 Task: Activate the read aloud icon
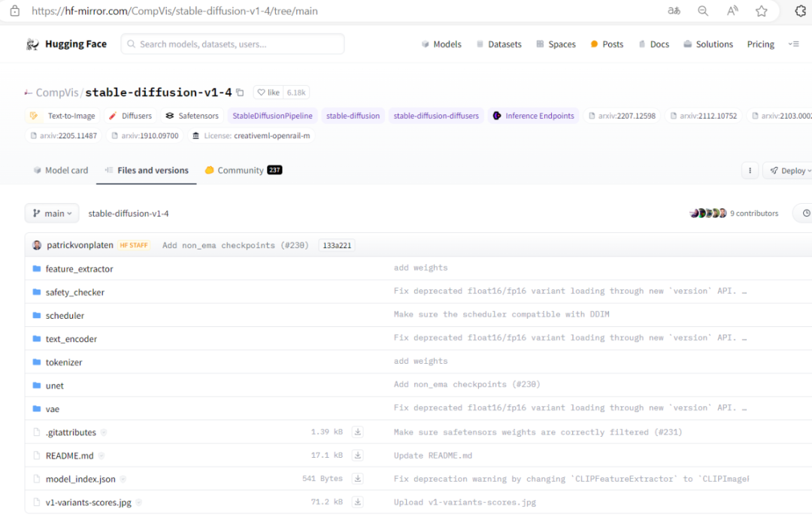coord(732,11)
